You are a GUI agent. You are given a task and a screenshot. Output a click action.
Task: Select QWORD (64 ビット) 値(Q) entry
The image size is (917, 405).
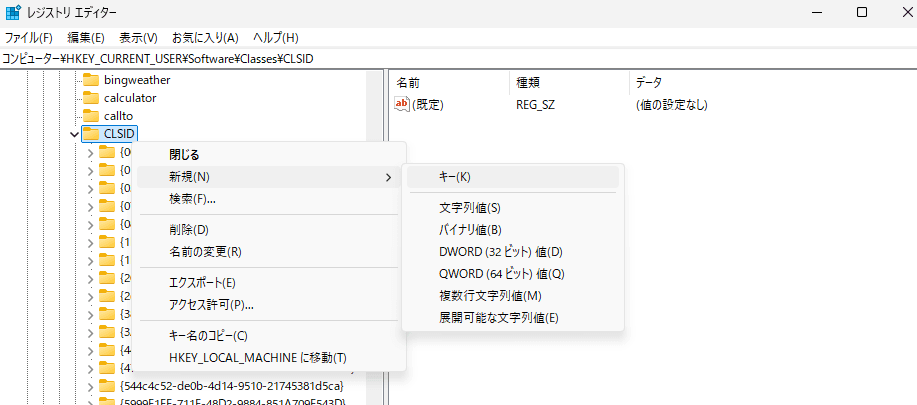[502, 274]
